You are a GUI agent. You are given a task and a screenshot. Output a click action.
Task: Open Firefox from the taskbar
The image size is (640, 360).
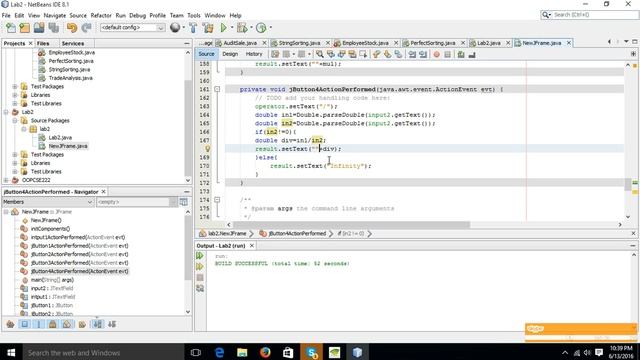(265, 352)
